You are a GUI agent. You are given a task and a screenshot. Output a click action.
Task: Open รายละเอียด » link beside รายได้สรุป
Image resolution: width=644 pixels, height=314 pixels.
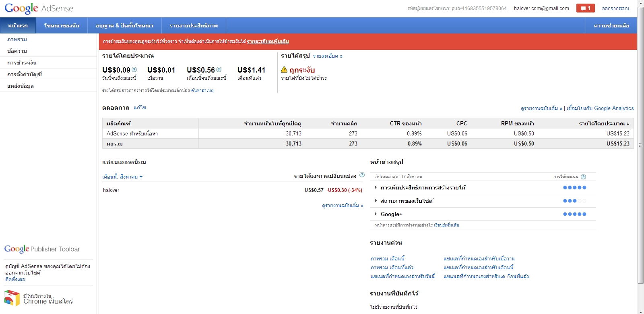(328, 56)
